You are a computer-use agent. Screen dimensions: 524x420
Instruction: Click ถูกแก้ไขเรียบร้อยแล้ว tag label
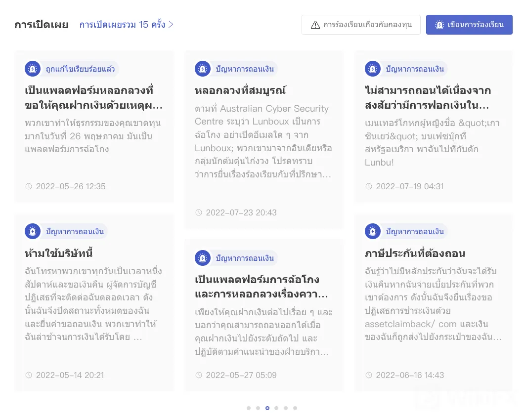point(80,69)
